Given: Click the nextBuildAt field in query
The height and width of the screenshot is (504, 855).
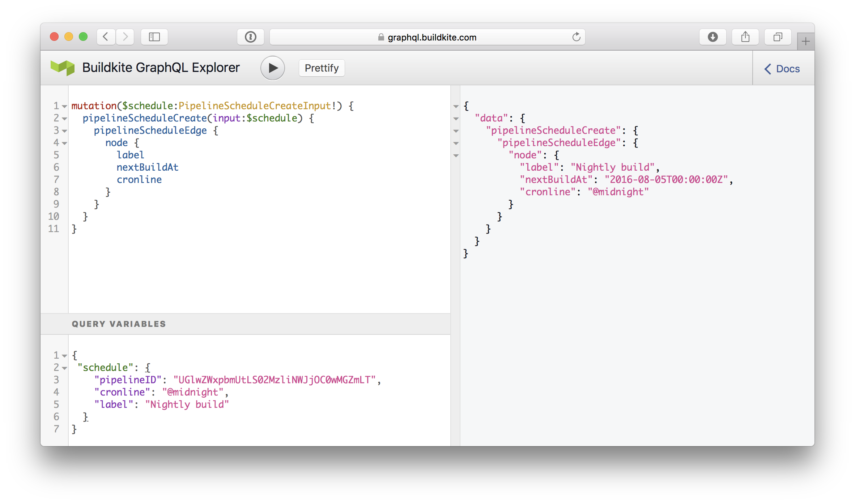Looking at the screenshot, I should 148,167.
